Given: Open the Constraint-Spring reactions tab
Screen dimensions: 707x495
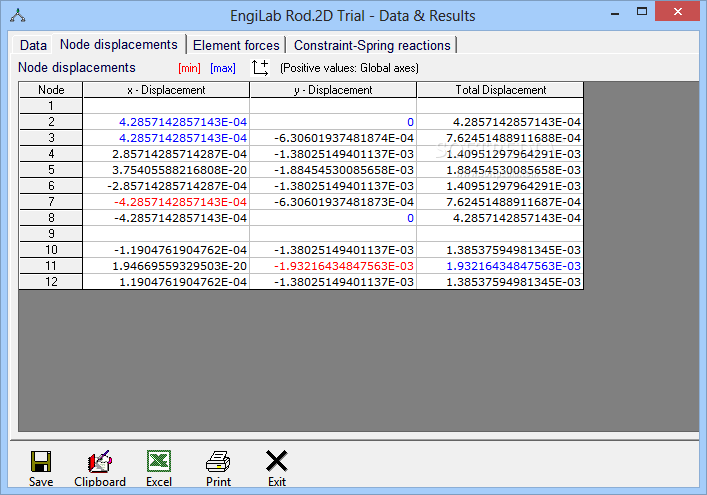Looking at the screenshot, I should pyautogui.click(x=372, y=45).
